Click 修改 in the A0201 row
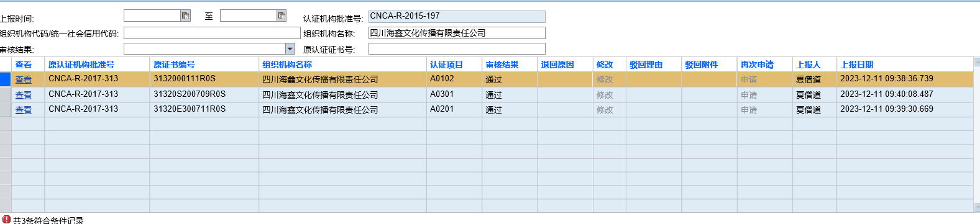The width and height of the screenshot is (980, 224). click(x=605, y=110)
